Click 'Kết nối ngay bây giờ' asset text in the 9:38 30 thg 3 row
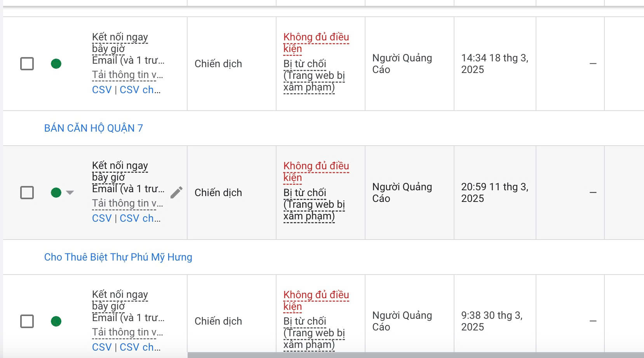This screenshot has height=358, width=644. pyautogui.click(x=120, y=300)
